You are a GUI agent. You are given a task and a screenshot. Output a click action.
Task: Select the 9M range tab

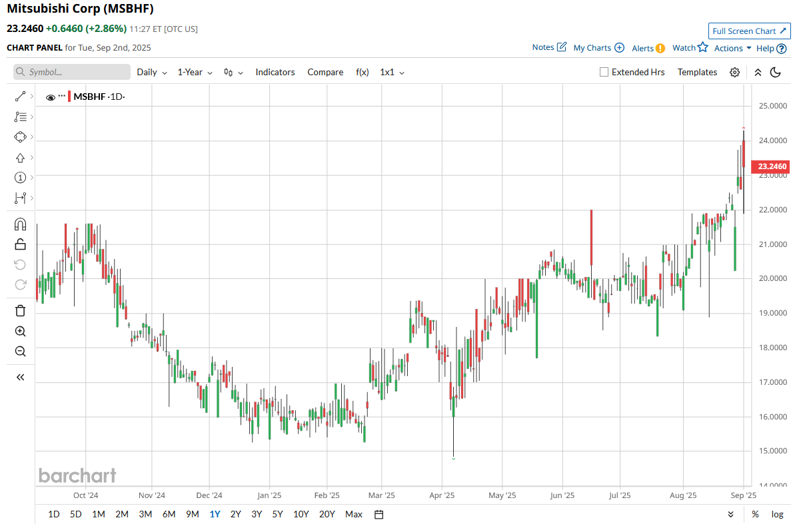tap(193, 514)
